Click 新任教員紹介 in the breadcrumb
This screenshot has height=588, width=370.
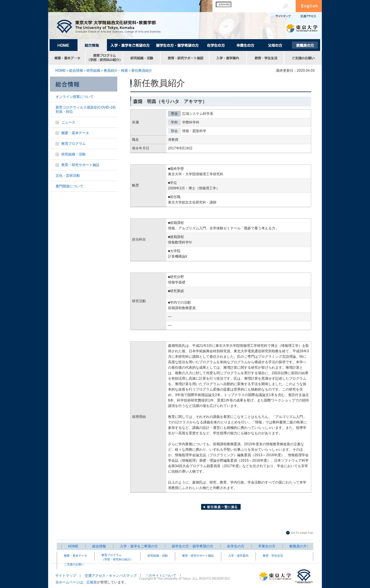click(x=141, y=71)
